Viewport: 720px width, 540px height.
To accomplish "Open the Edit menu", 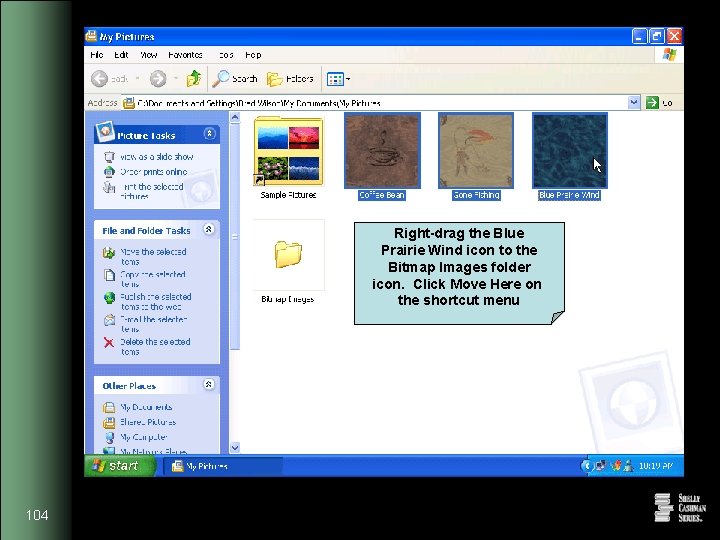I will [x=121, y=55].
